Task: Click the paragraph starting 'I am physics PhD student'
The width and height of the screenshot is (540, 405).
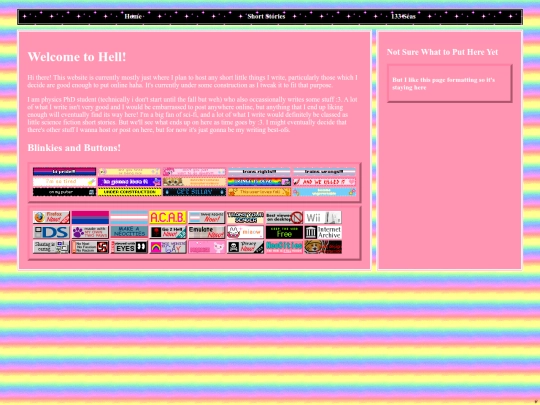Action: click(193, 115)
